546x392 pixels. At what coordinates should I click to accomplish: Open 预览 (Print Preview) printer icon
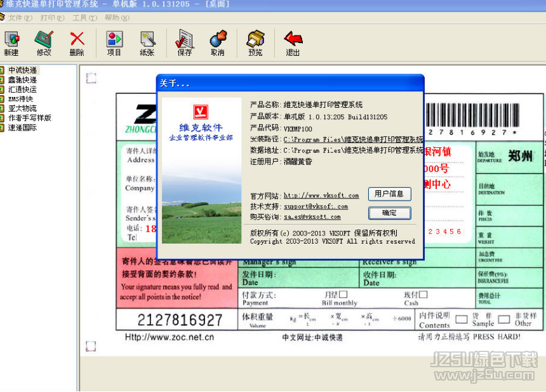click(255, 43)
